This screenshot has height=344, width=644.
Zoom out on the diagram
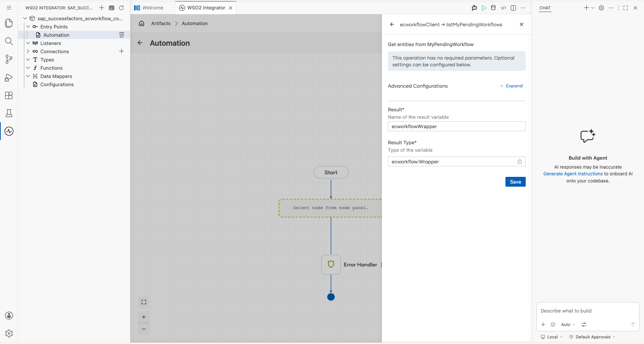coord(144,329)
